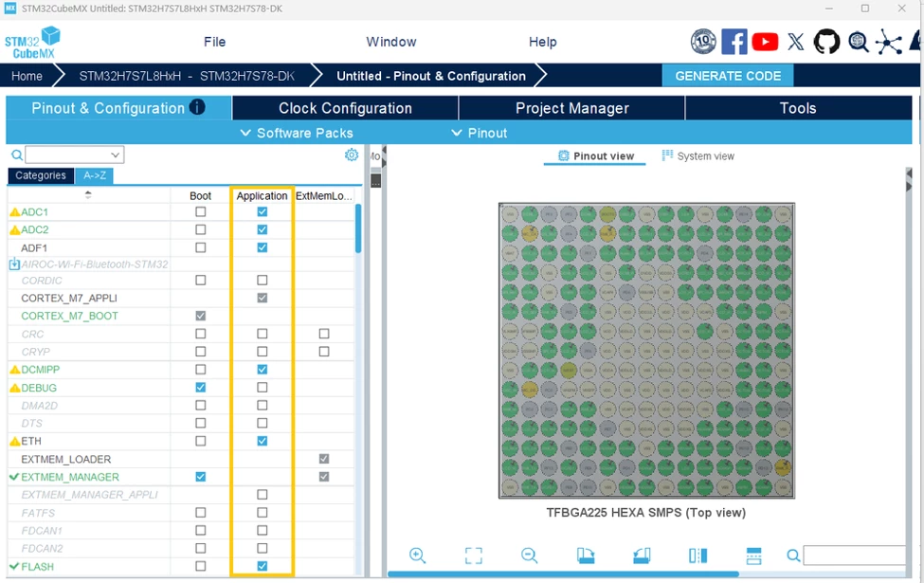This screenshot has width=924, height=583.
Task: Switch to Clock Configuration tab
Action: click(x=345, y=108)
